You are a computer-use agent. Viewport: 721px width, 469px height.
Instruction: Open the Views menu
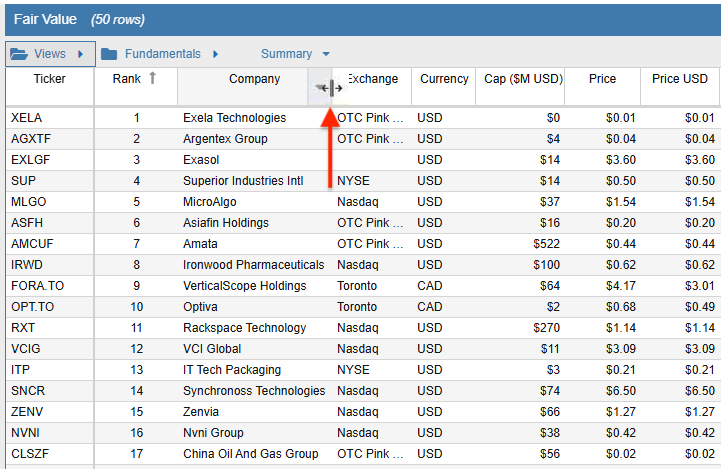50,54
